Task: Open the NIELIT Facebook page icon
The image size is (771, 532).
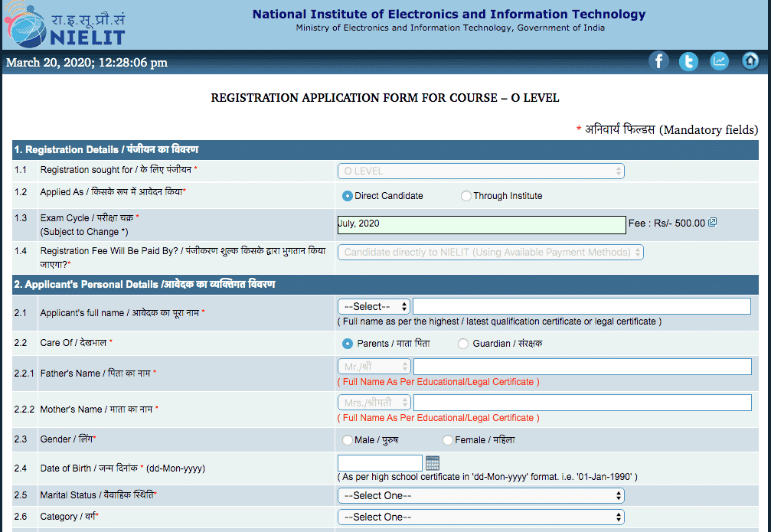Action: (658, 61)
